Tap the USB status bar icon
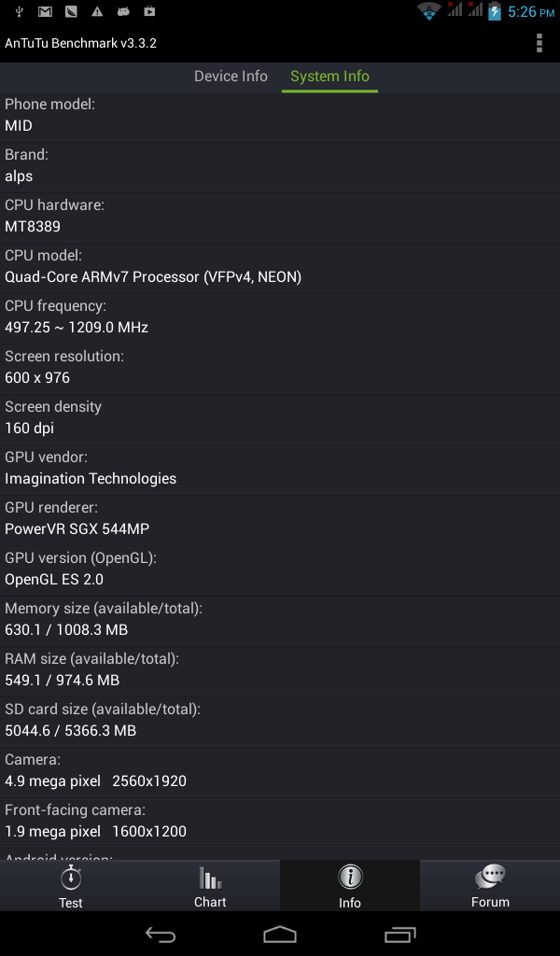Screen dimensions: 560x956 tap(19, 11)
